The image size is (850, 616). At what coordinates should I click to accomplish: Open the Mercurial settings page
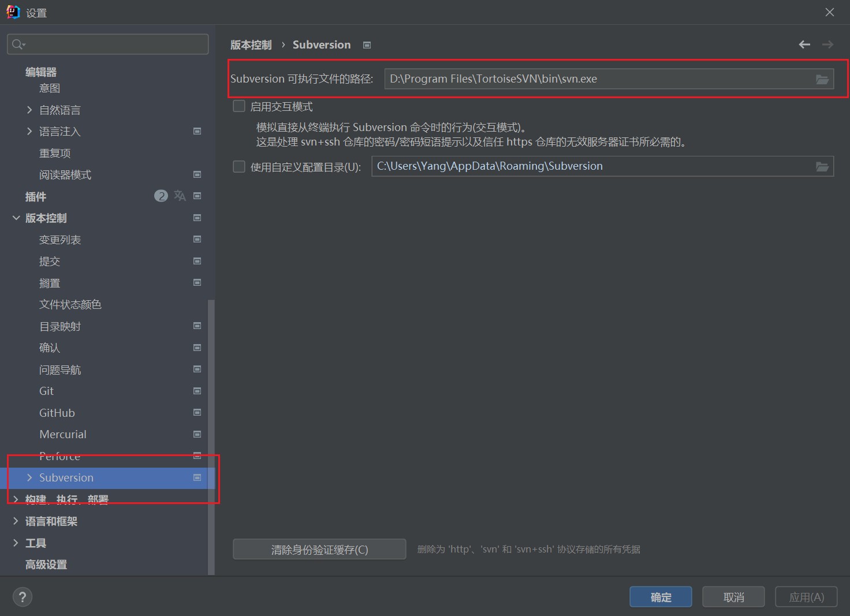tap(63, 434)
